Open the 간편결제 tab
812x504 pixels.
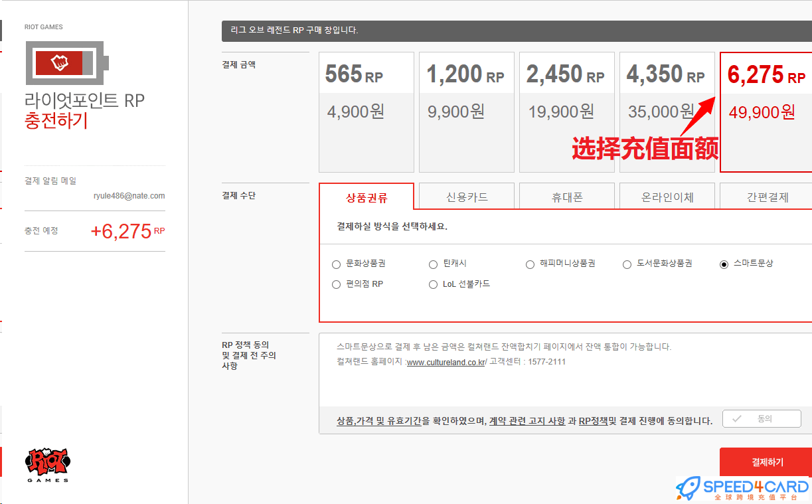[766, 197]
